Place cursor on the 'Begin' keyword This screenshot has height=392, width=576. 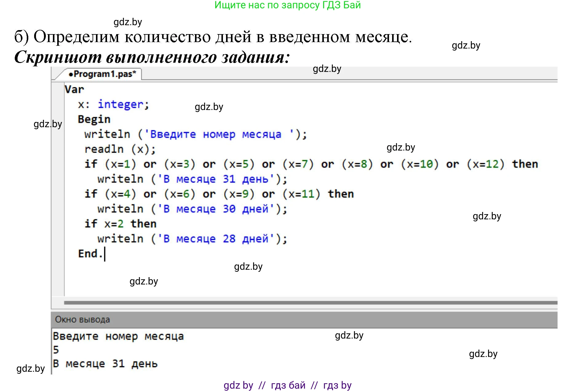tap(94, 119)
